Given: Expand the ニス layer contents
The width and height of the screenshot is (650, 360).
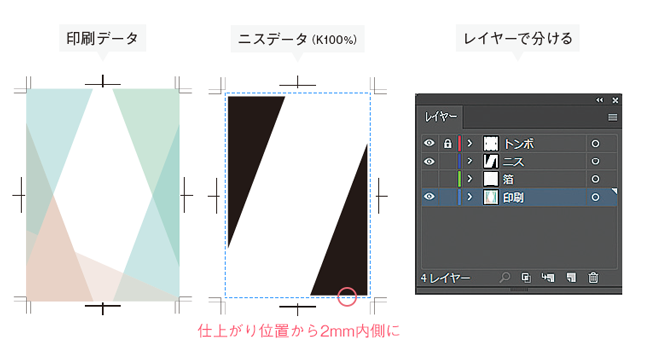Looking at the screenshot, I should click(x=470, y=161).
